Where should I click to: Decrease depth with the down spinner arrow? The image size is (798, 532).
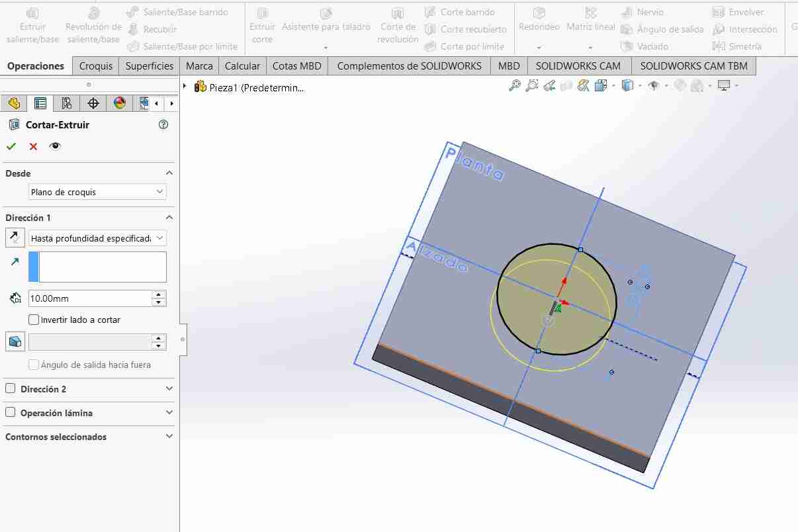point(158,302)
